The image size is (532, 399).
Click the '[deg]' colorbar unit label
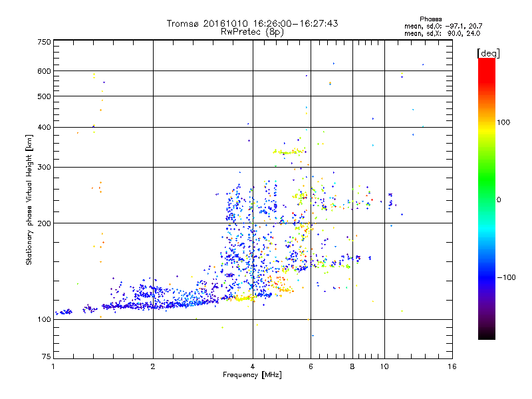[488, 53]
